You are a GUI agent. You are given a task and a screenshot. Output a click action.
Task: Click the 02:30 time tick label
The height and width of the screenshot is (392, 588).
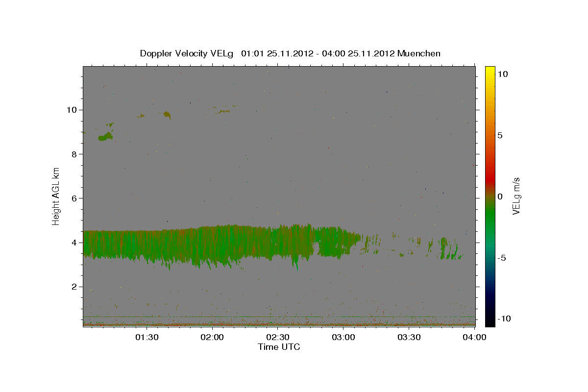(x=278, y=337)
